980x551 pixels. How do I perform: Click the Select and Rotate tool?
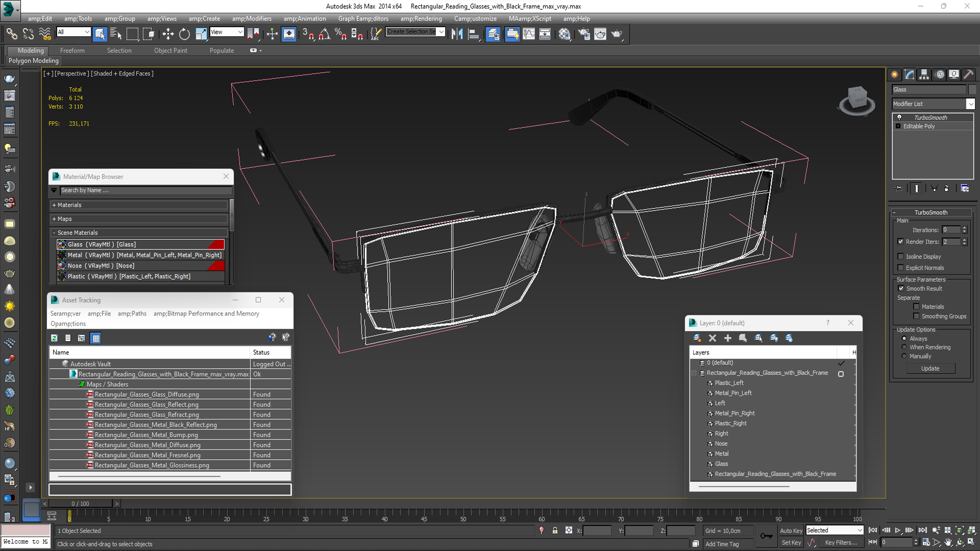pos(184,34)
